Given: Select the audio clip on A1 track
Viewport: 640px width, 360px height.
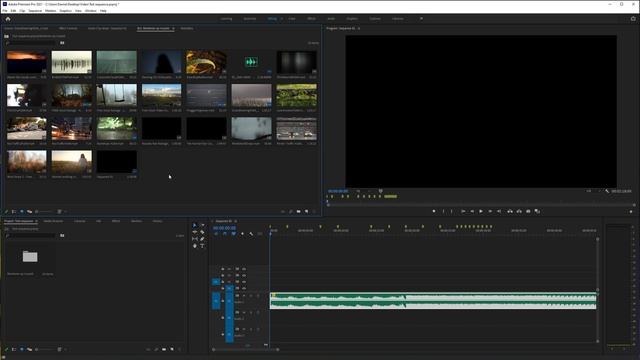Looking at the screenshot, I should [x=433, y=301].
